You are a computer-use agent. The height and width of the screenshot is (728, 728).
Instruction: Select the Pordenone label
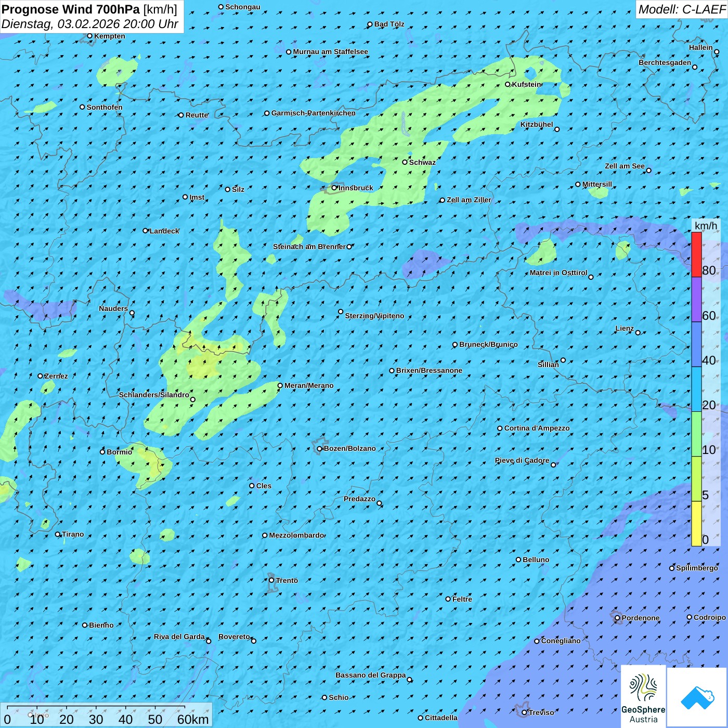tap(641, 618)
